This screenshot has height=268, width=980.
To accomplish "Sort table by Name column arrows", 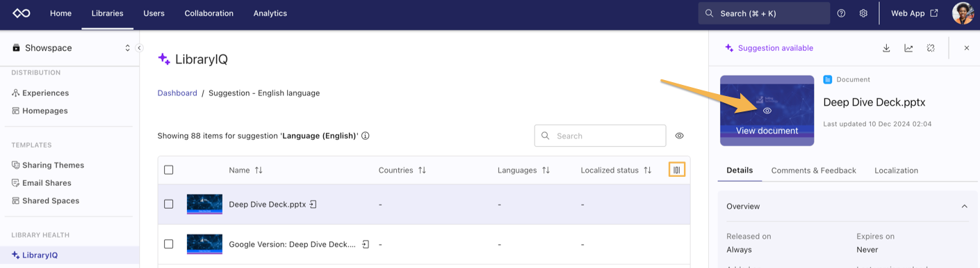I will (259, 170).
